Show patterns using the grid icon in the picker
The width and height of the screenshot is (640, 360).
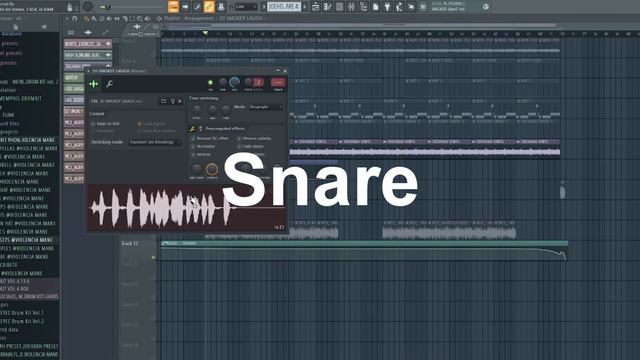71,32
